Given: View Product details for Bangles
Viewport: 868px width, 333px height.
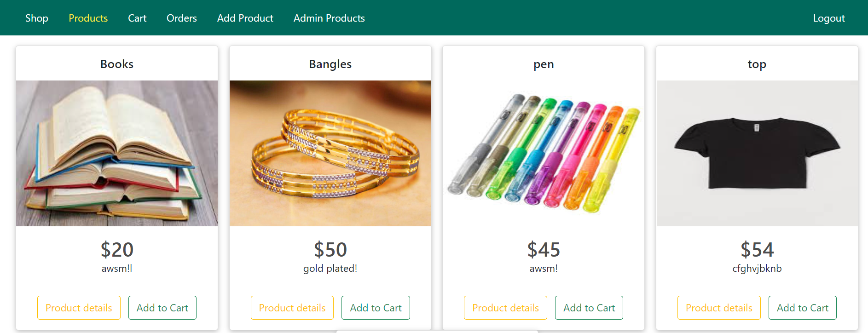Looking at the screenshot, I should click(292, 308).
